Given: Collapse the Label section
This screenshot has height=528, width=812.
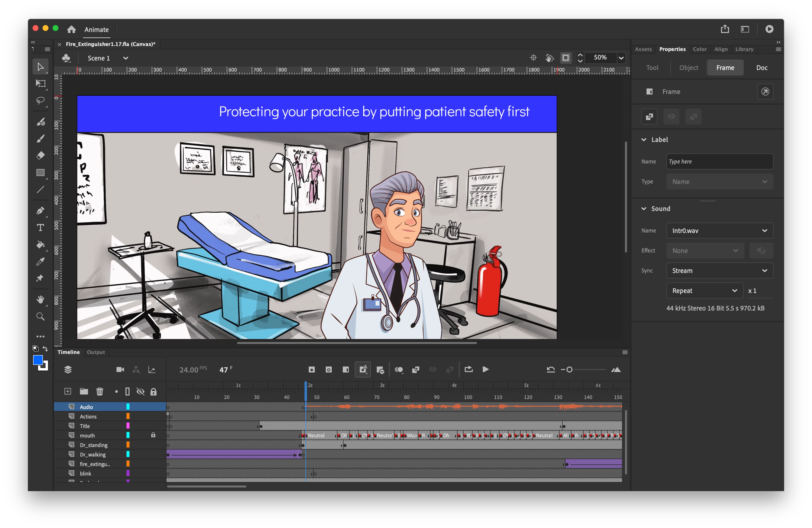Looking at the screenshot, I should [x=644, y=139].
